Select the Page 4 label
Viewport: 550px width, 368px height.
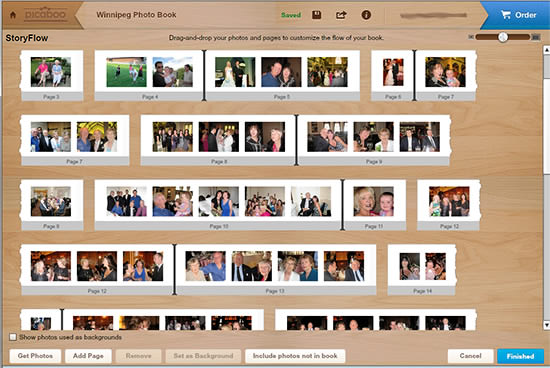[150, 96]
